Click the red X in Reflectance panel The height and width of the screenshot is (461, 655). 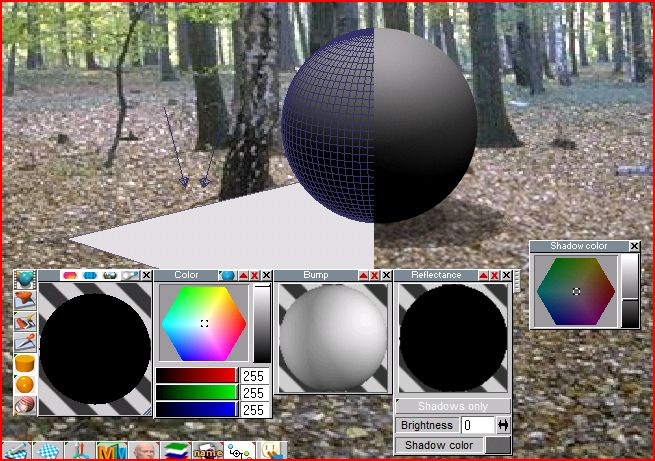[495, 276]
